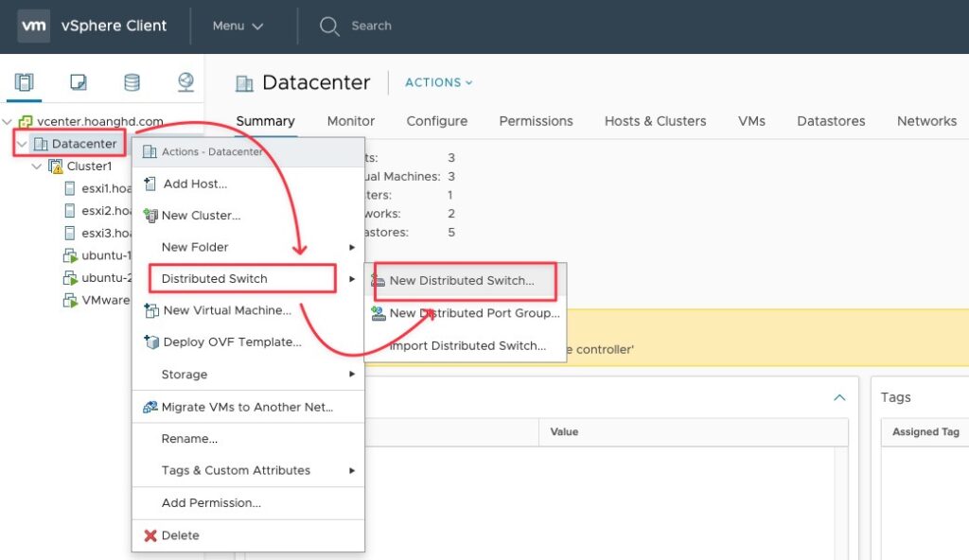969x560 pixels.
Task: Click into the Search field
Action: coord(371,26)
